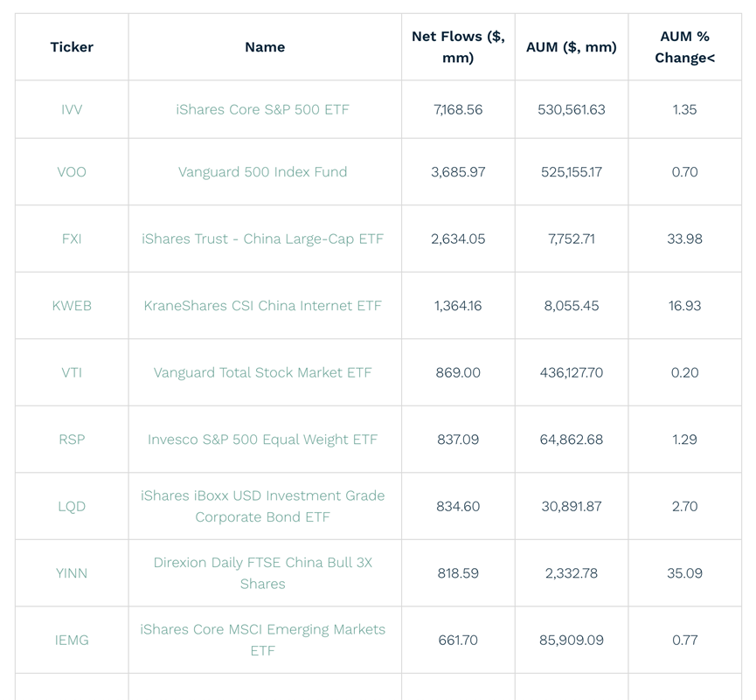Open KraneShares CSI China Internet ETF
This screenshot has width=756, height=700.
tap(262, 306)
